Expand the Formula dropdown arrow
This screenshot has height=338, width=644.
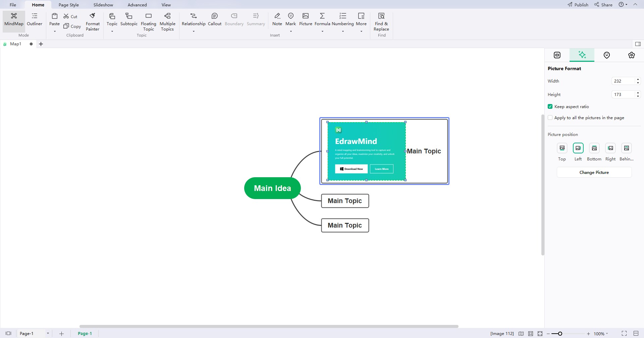(x=322, y=32)
